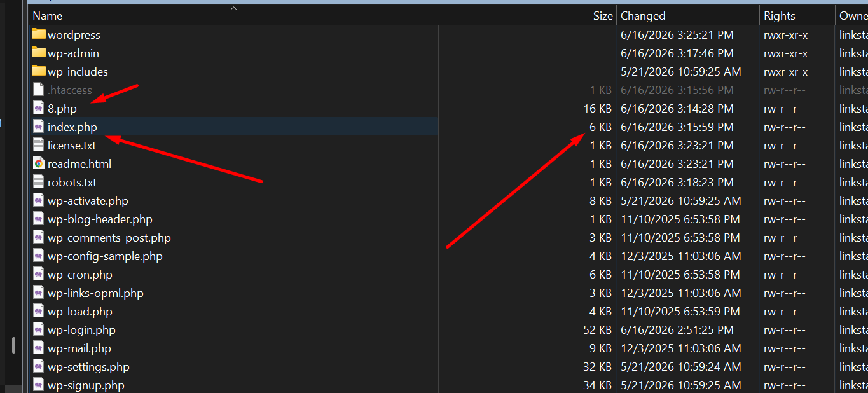
Task: Click changed date 6/16/2026 3:18:23 PM
Action: pyautogui.click(x=677, y=183)
